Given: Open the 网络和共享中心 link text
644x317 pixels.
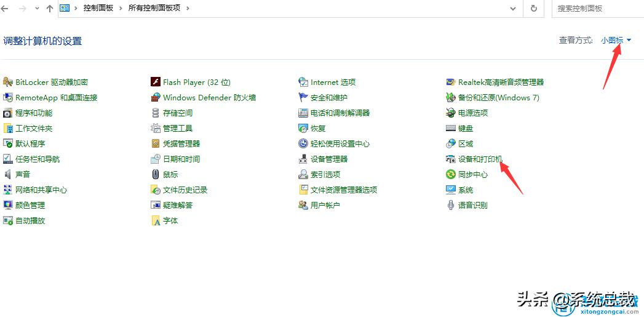Looking at the screenshot, I should [41, 190].
